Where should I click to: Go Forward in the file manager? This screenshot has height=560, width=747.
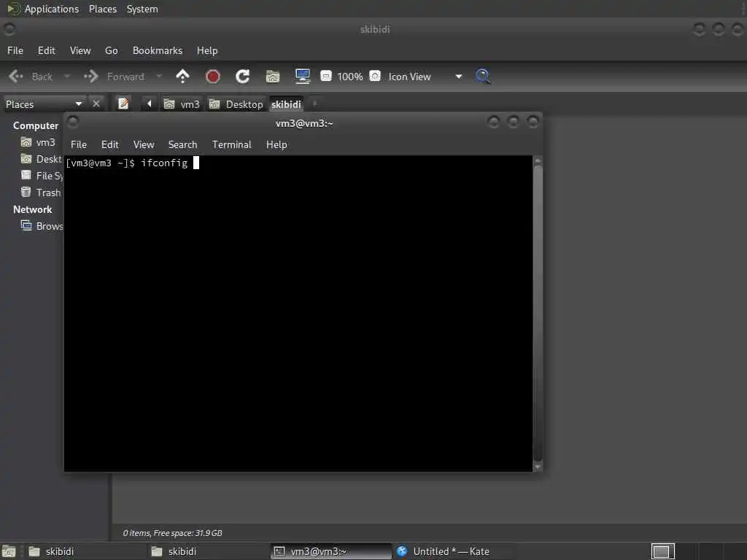115,76
